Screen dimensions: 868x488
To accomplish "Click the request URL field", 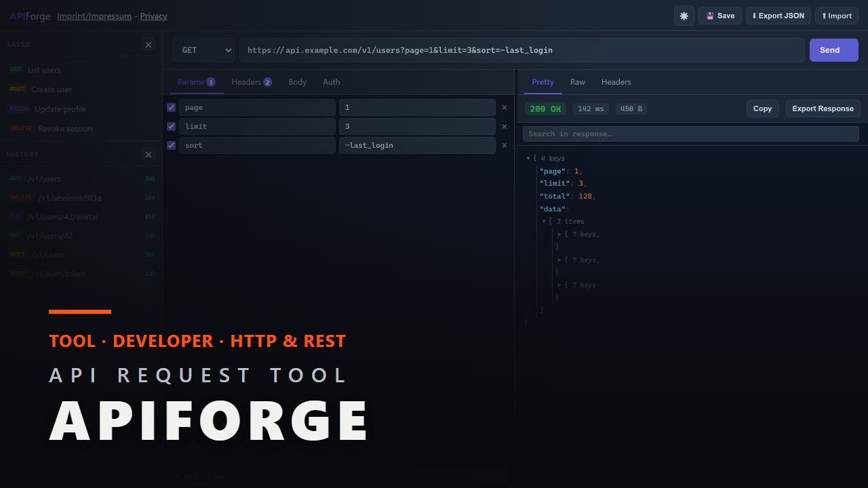I will (522, 50).
